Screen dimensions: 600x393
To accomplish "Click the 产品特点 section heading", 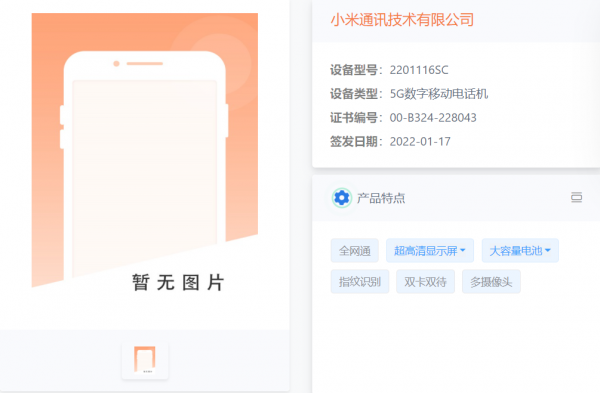I will (x=381, y=198).
